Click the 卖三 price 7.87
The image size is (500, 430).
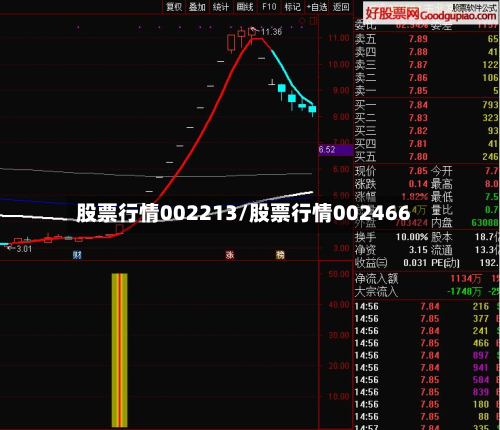tap(418, 65)
